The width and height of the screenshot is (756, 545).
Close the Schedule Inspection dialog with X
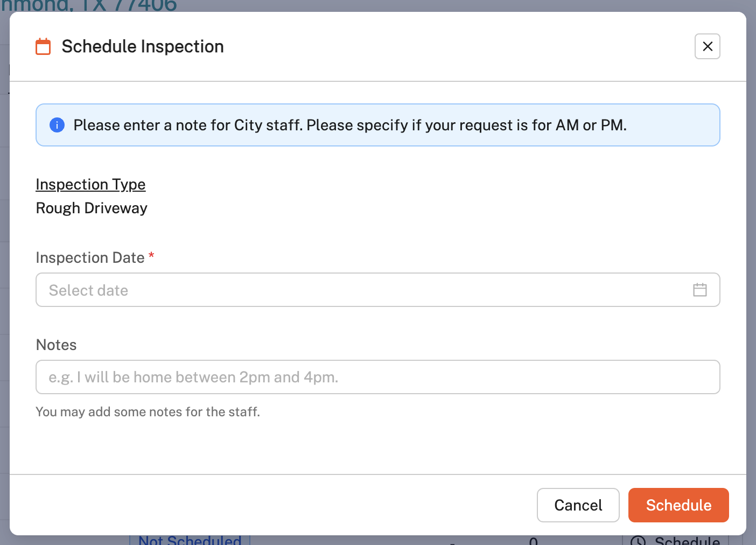[x=707, y=46]
